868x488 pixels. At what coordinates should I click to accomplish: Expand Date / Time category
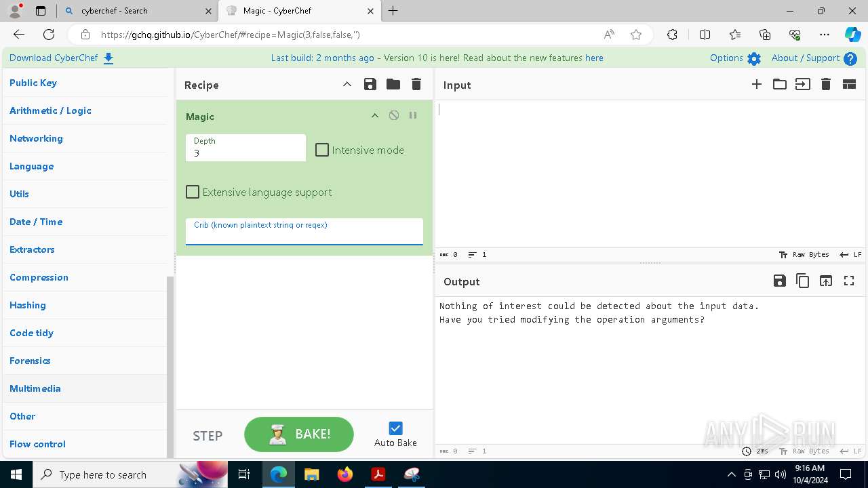(85, 222)
